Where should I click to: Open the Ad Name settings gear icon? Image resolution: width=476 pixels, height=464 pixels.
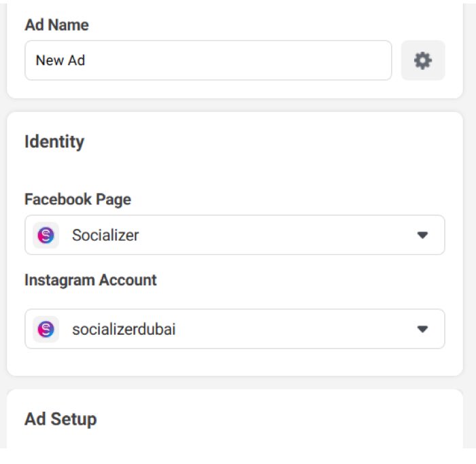[x=423, y=60]
